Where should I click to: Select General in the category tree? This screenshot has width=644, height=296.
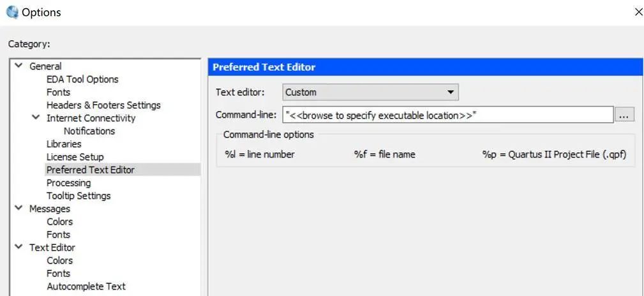click(45, 66)
